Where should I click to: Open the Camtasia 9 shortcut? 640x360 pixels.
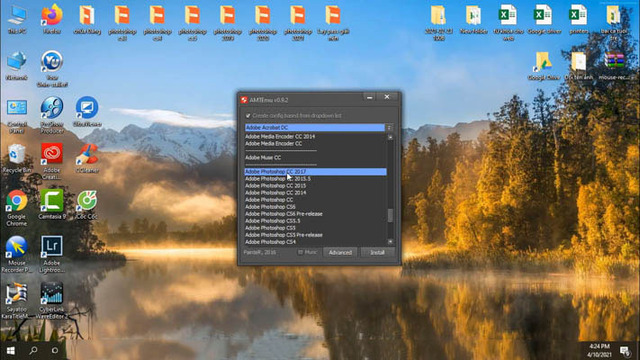click(x=52, y=204)
